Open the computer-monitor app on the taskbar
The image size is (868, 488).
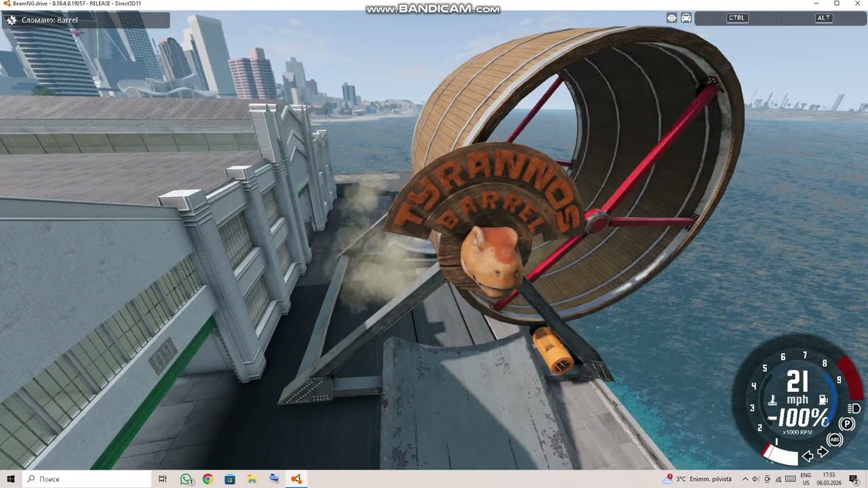[x=274, y=479]
